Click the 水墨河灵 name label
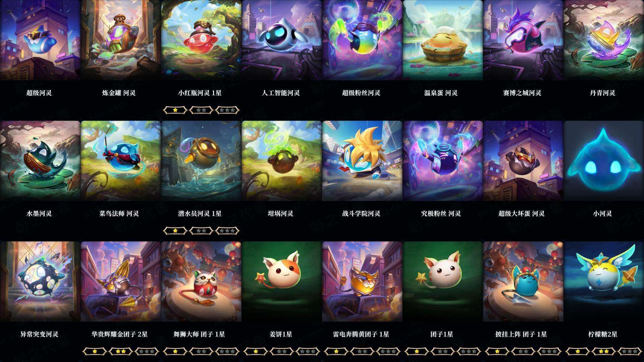644x362 pixels. pos(39,214)
